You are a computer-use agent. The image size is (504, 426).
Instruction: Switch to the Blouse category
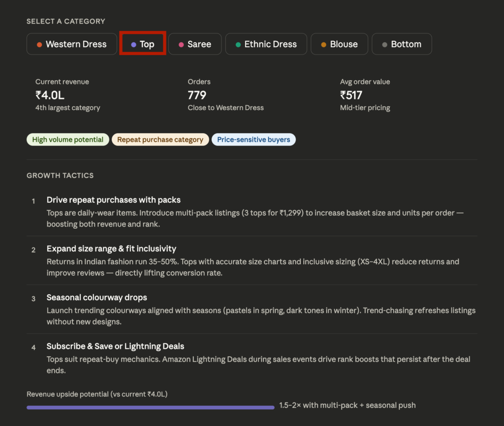pyautogui.click(x=339, y=44)
